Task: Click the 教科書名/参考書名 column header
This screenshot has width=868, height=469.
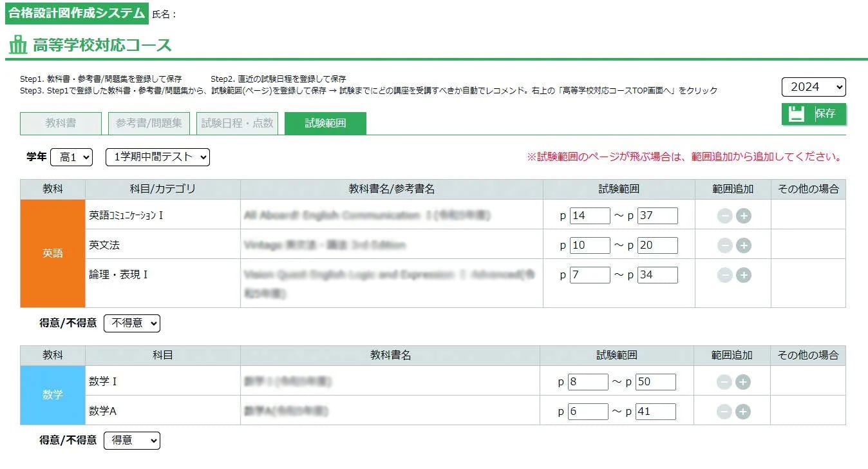Action: pos(392,189)
